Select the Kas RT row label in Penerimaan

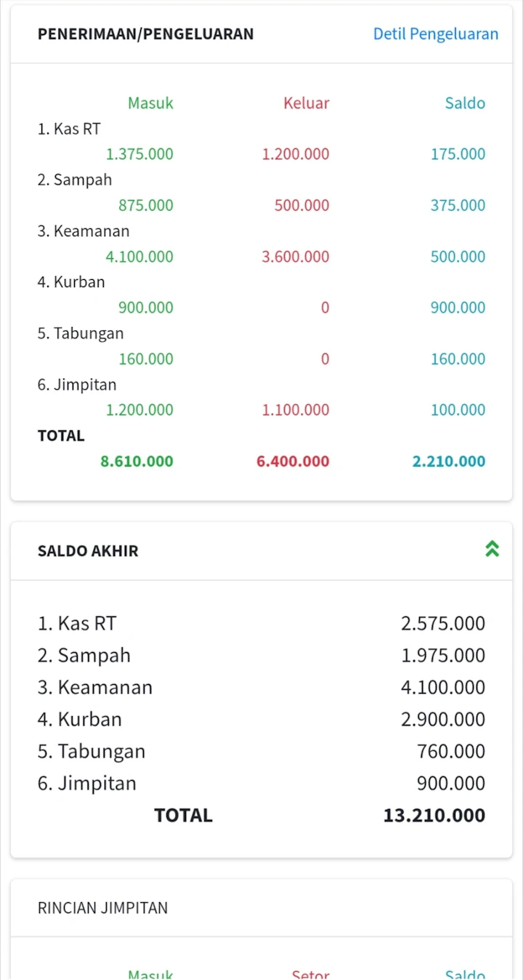tap(69, 129)
